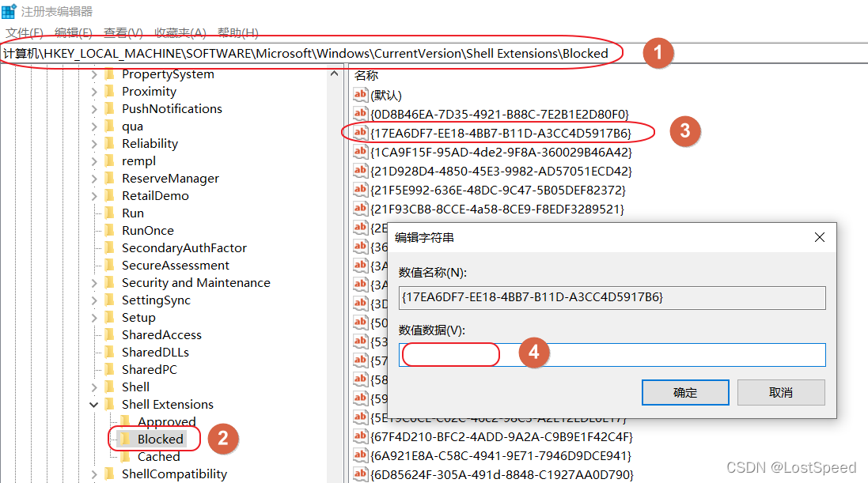Click the Registry Editor app icon in title bar

(x=9, y=11)
